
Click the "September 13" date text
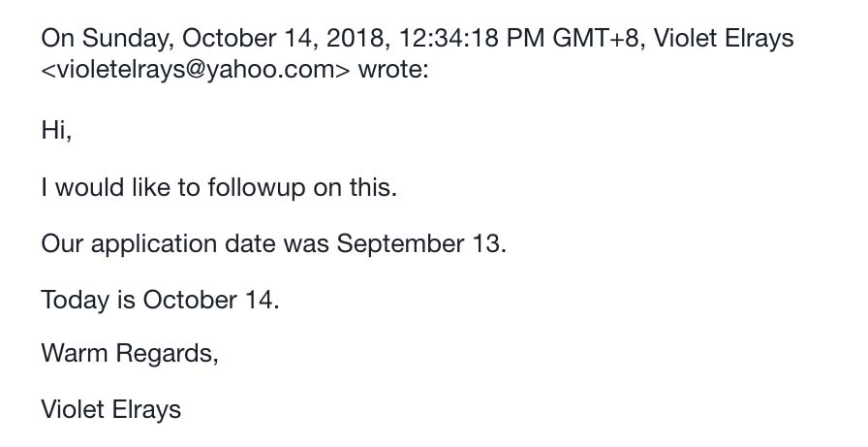(419, 243)
